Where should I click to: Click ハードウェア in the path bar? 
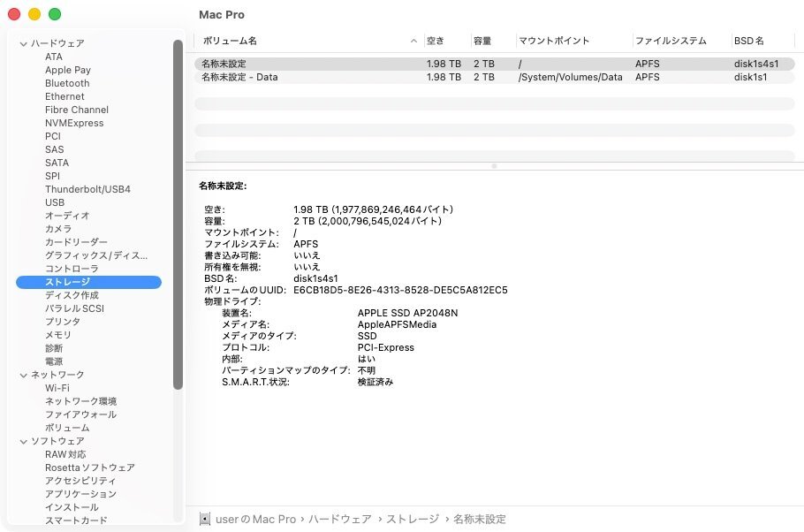[x=339, y=519]
